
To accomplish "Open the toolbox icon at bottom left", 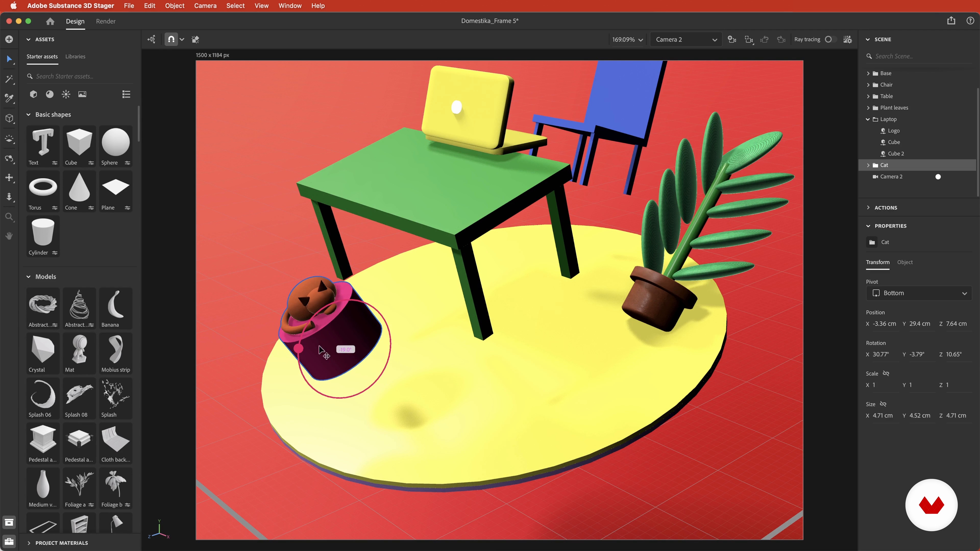I will tap(9, 541).
